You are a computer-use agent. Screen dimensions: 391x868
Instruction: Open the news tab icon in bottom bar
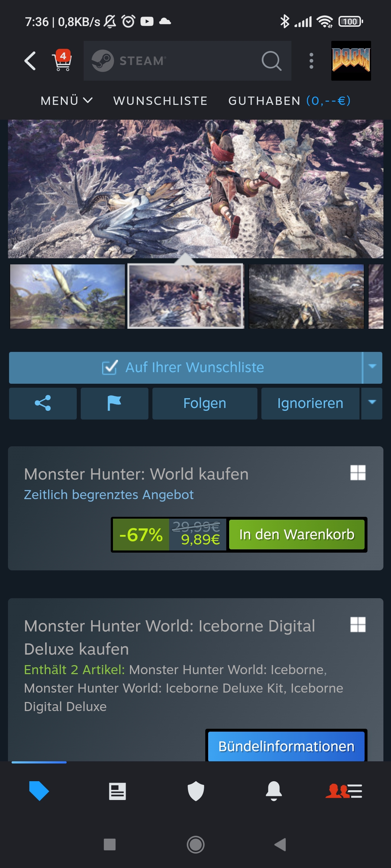click(117, 791)
